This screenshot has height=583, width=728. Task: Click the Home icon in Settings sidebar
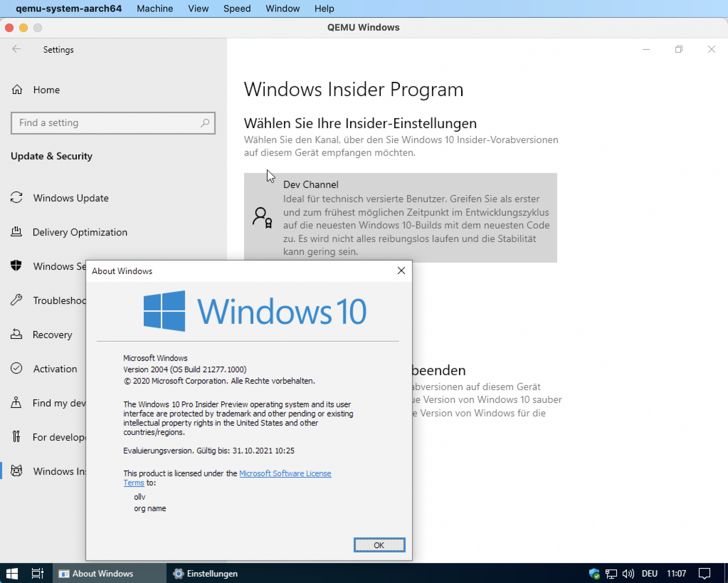coord(17,90)
